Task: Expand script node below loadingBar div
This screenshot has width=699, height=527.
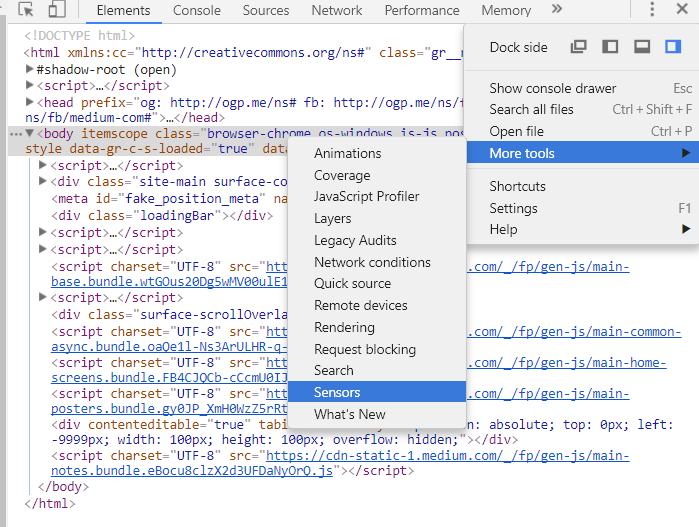Action: [43, 232]
